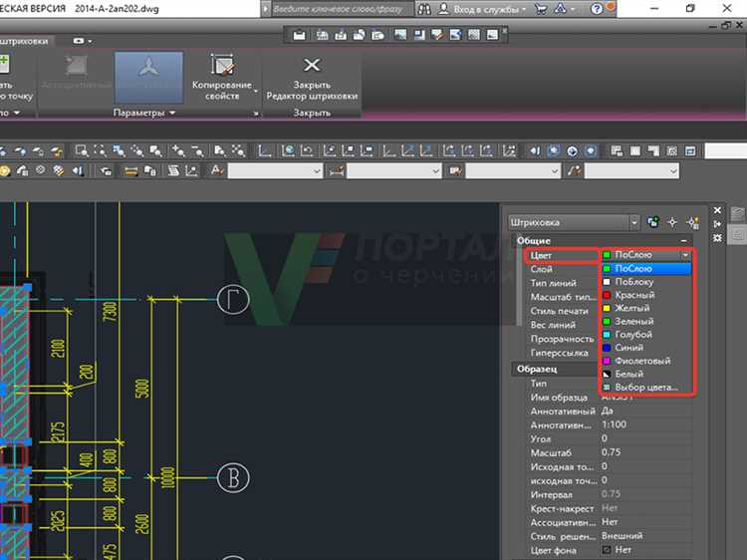This screenshot has width=747, height=560.
Task: Open Выбор цвета… color picker entry
Action: pyautogui.click(x=646, y=387)
